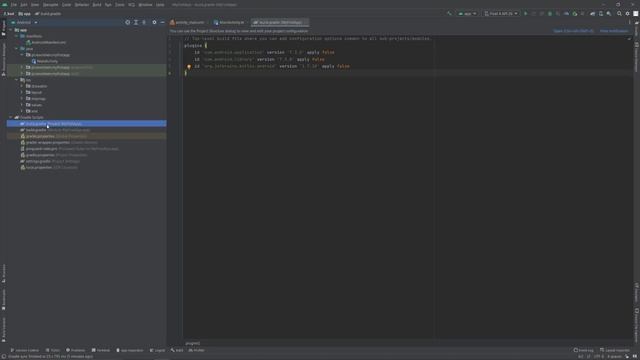Viewport: 640px width, 360px height.
Task: Collapse the Gradle Scripts node
Action: point(11,117)
